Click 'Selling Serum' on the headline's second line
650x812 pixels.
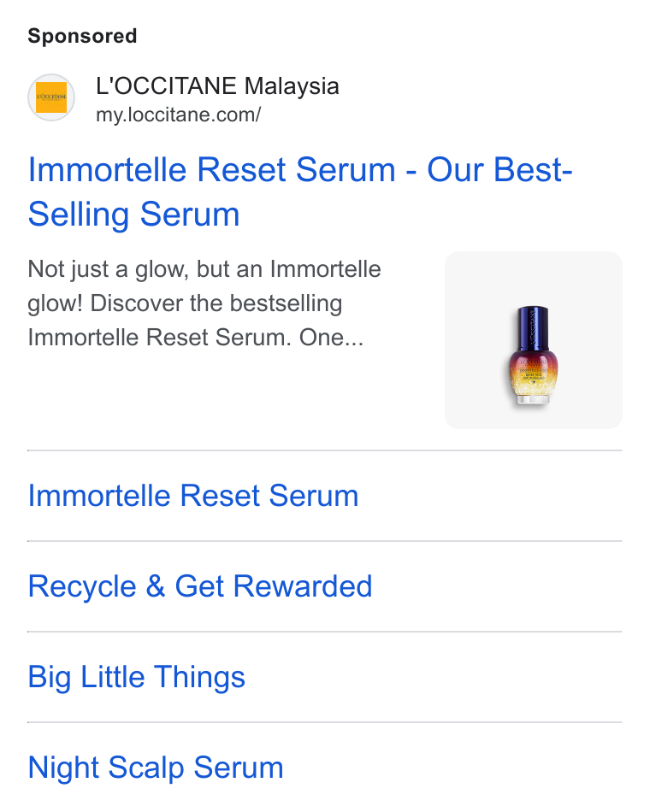[x=133, y=215]
